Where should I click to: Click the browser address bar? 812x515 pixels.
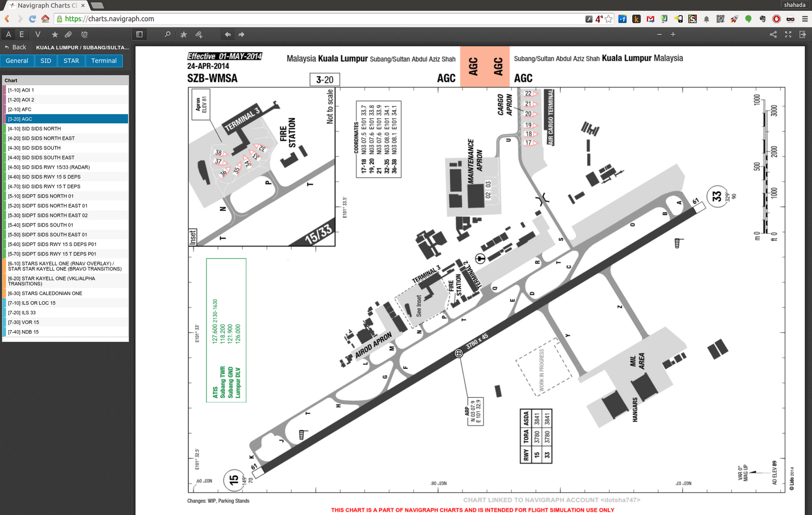[325, 19]
